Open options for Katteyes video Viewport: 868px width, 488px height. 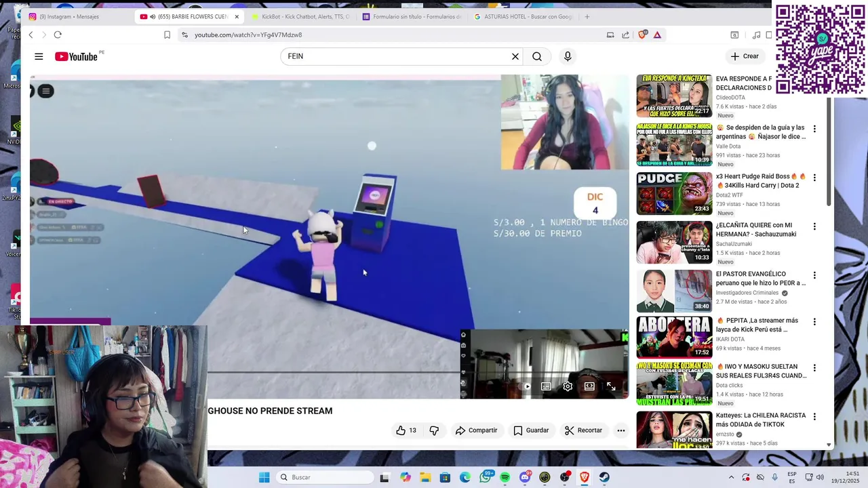click(814, 416)
